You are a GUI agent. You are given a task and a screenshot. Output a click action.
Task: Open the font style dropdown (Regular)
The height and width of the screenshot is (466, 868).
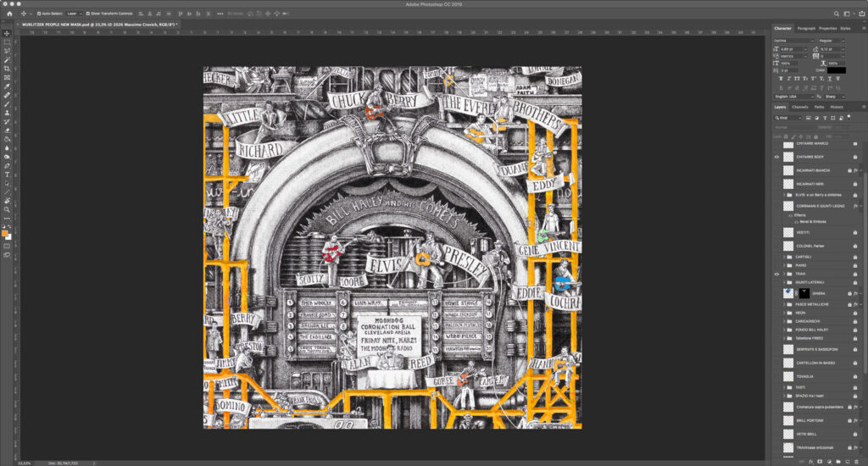pyautogui.click(x=831, y=41)
